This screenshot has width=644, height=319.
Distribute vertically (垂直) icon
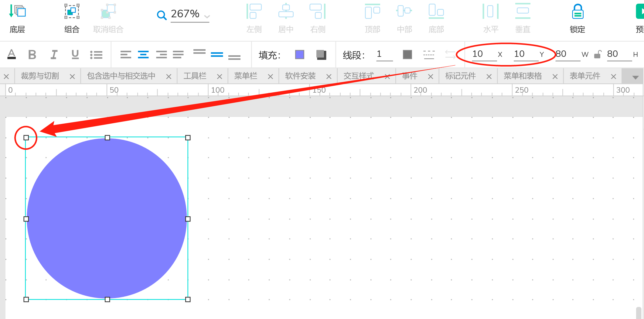[x=523, y=12]
